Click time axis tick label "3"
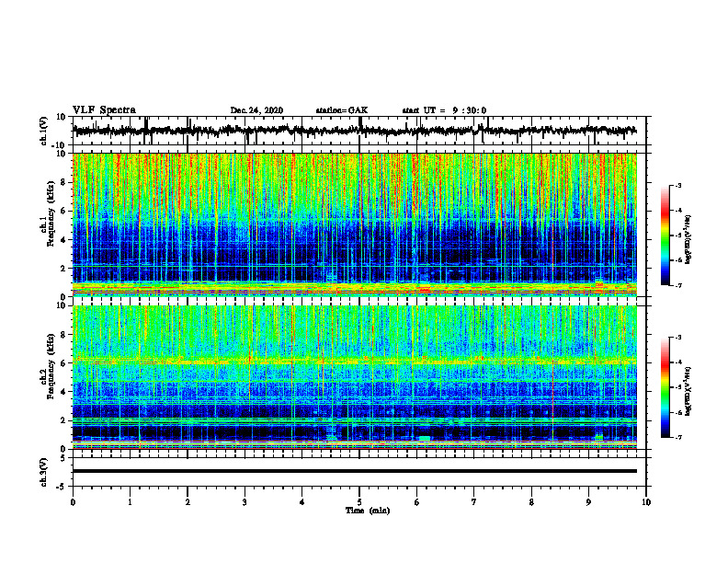 click(245, 502)
